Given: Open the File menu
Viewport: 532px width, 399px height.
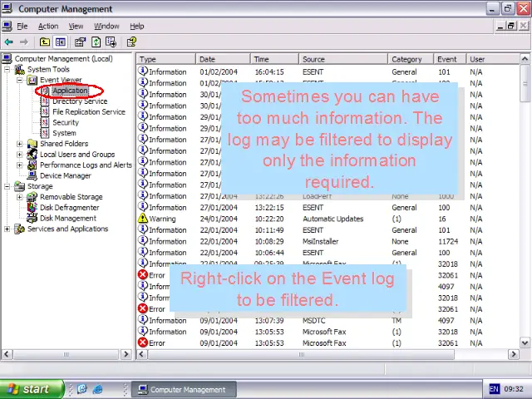Looking at the screenshot, I should click(x=22, y=26).
